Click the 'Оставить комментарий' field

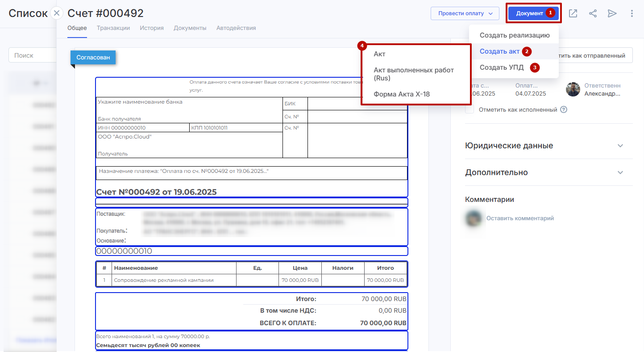tap(520, 218)
